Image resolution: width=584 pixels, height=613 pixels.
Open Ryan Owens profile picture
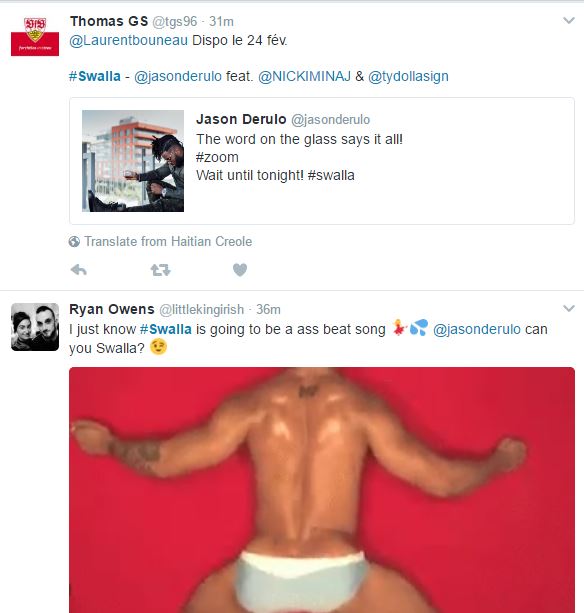pyautogui.click(x=35, y=327)
